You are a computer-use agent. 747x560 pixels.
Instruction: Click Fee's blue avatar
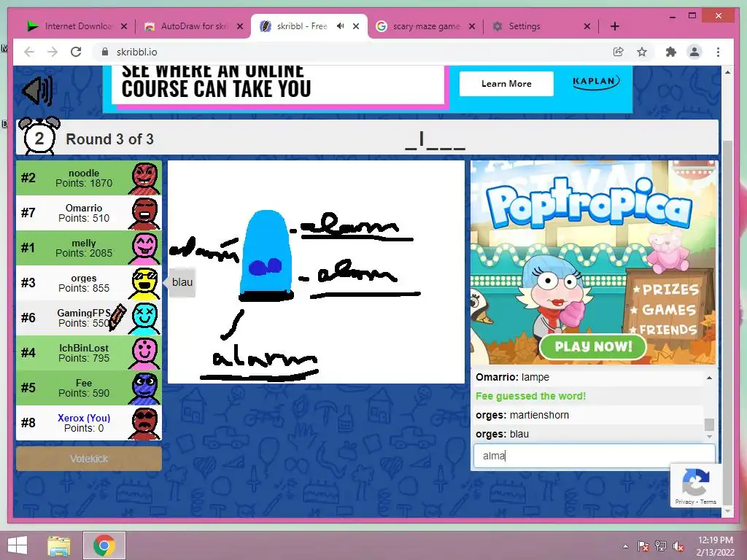point(144,389)
